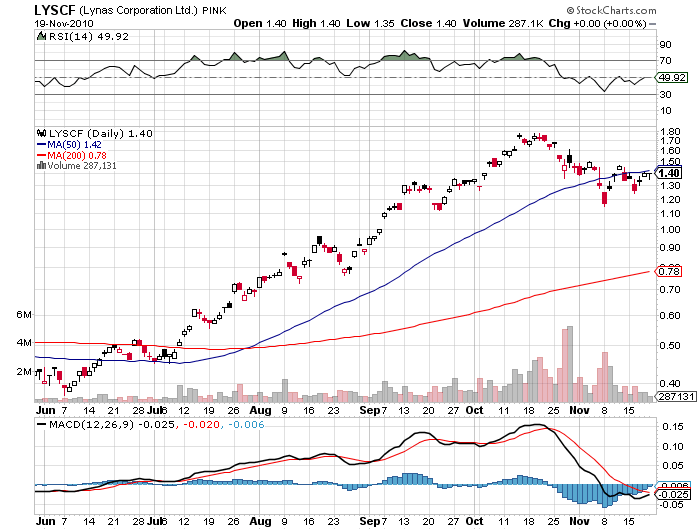Click the 1.00 price axis label
Viewport: 700px width, 530px height.
(670, 230)
